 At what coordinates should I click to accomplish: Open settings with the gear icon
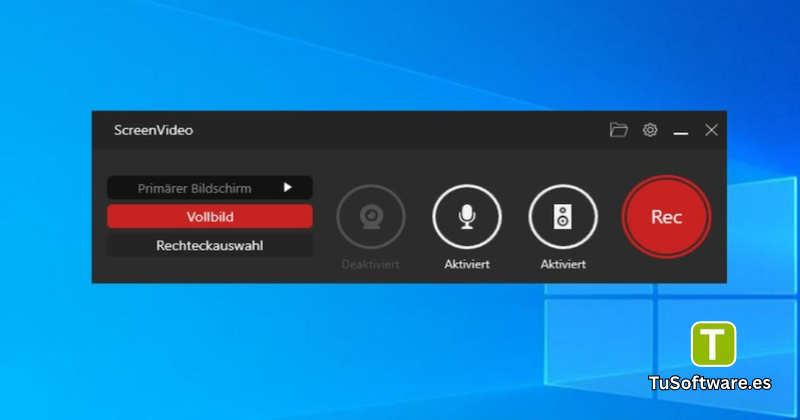[650, 130]
